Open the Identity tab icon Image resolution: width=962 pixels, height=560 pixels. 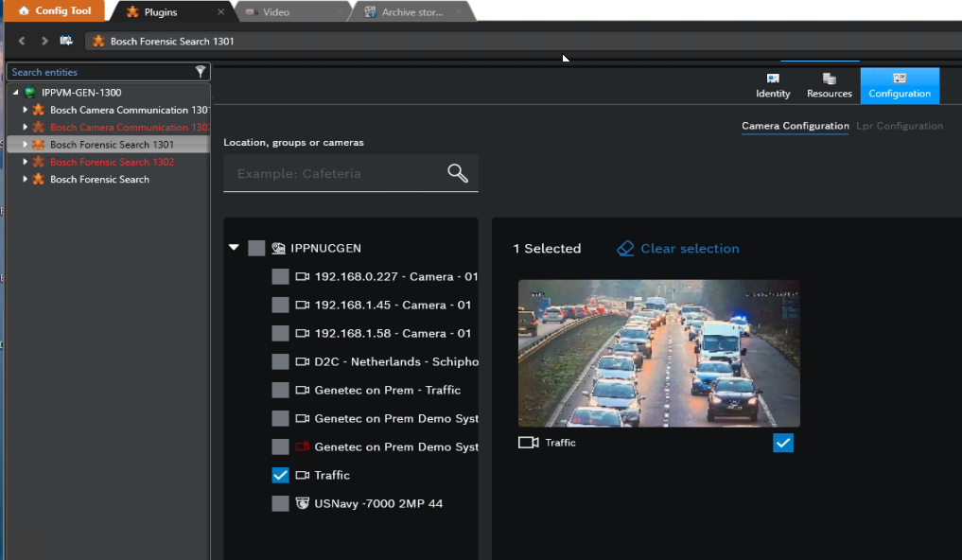tap(773, 79)
